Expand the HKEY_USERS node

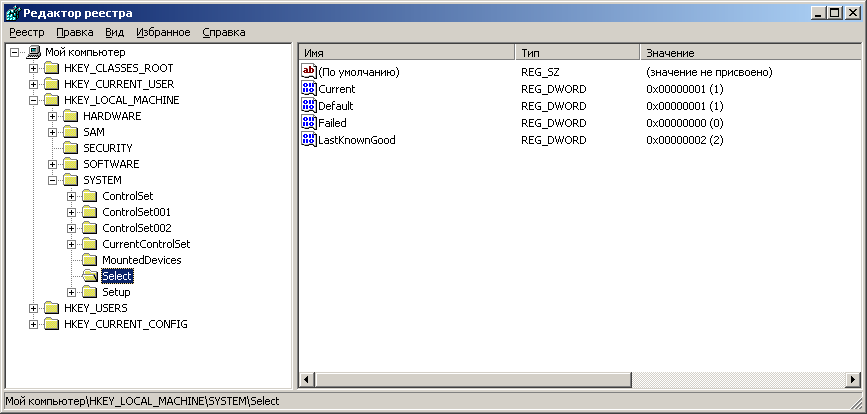point(34,308)
